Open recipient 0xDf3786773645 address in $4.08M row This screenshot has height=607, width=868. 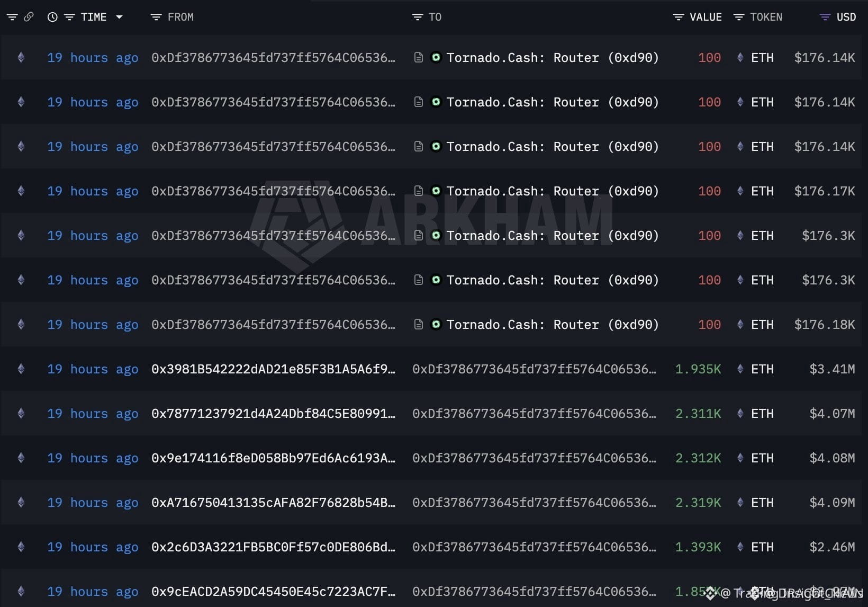534,458
